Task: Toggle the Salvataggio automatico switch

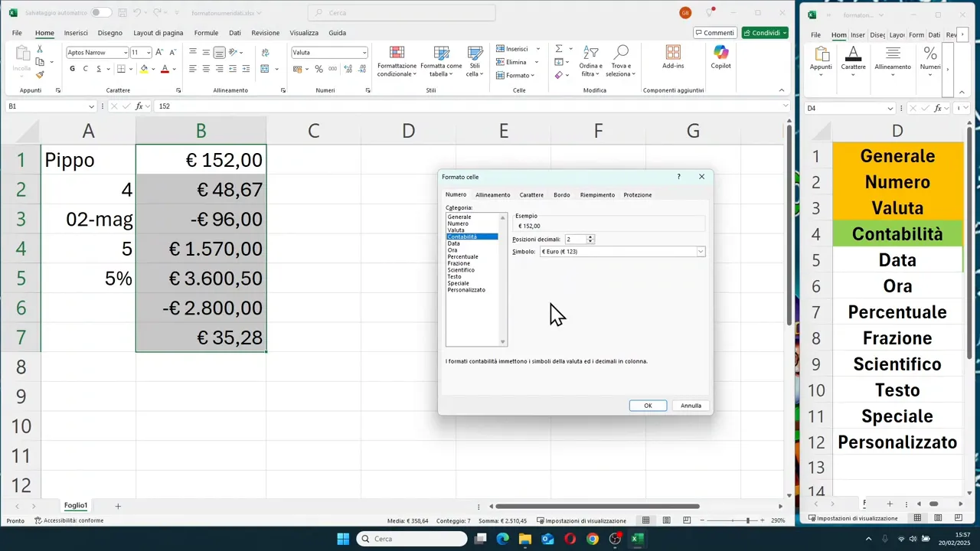Action: (x=100, y=13)
